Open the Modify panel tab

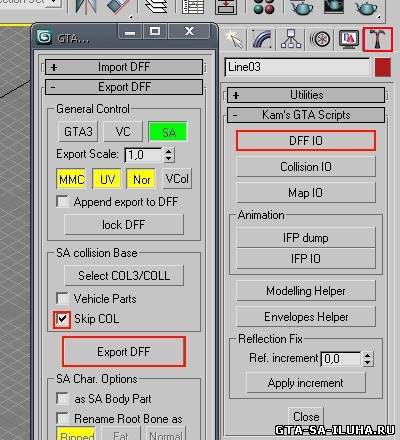[x=262, y=39]
